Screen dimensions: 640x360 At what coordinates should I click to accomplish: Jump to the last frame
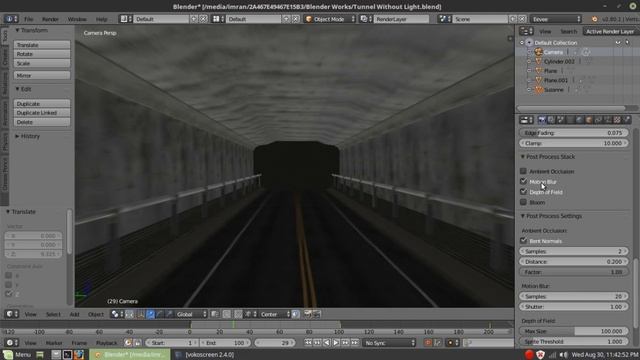[355, 342]
